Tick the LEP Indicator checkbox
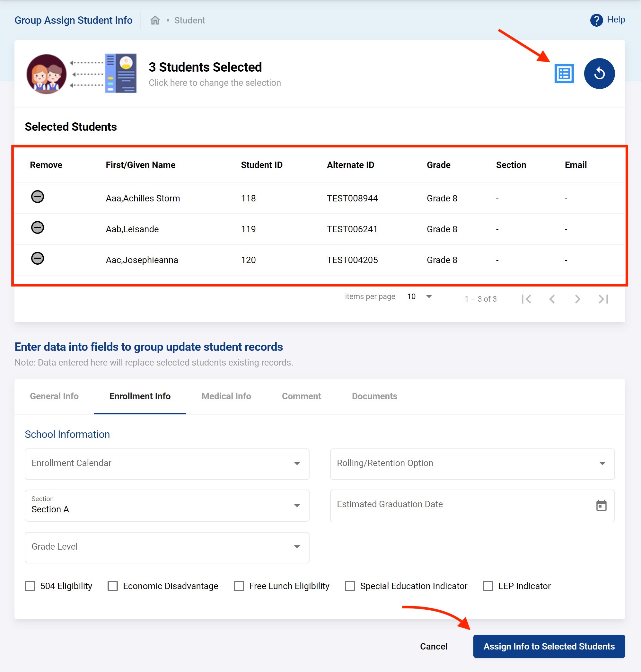Viewport: 641px width, 672px height. (488, 586)
